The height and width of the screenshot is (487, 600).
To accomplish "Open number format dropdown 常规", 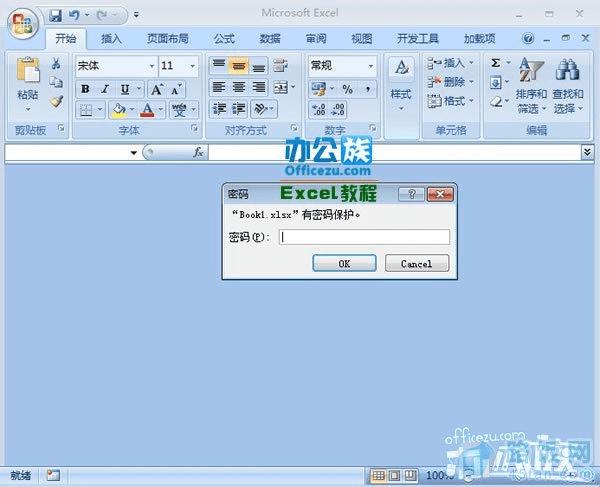I will [371, 66].
